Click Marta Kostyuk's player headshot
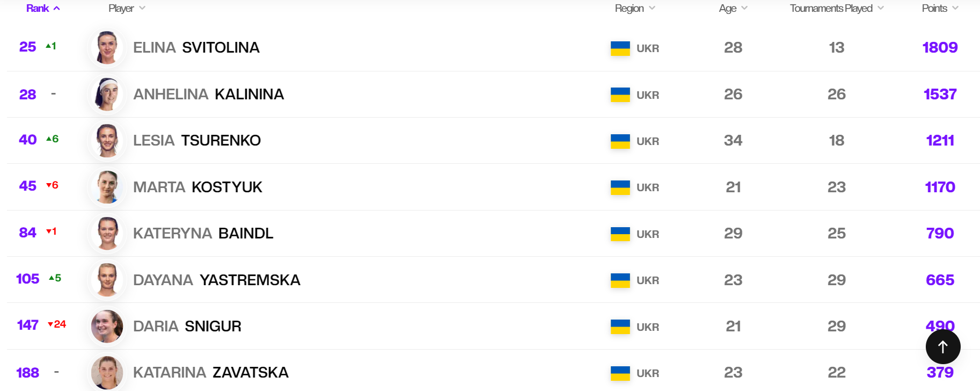This screenshot has height=391, width=980. tap(107, 187)
